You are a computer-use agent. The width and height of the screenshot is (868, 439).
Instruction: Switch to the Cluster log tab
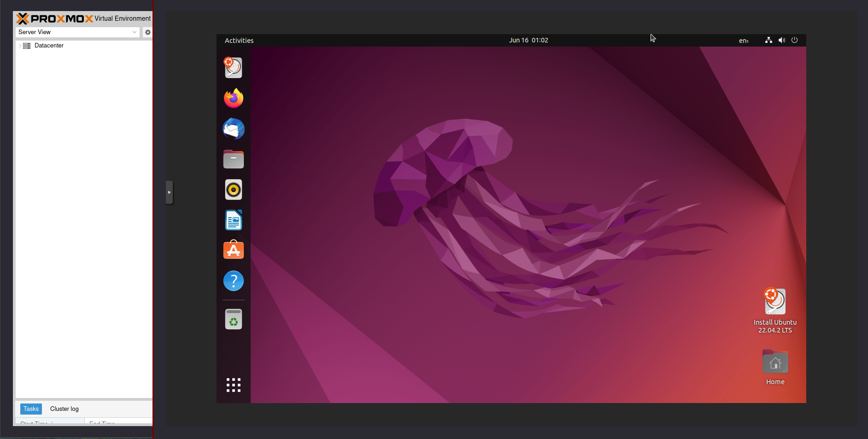point(64,409)
